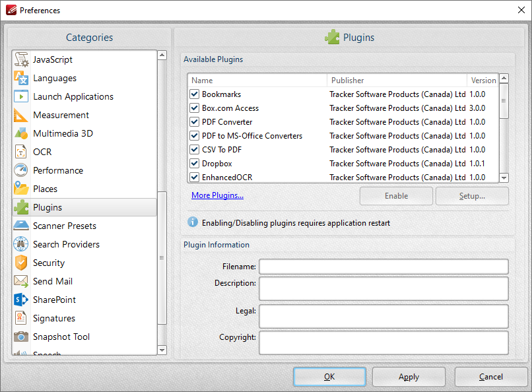532x392 pixels.
Task: Sort plugins by Name column header
Action: point(257,81)
